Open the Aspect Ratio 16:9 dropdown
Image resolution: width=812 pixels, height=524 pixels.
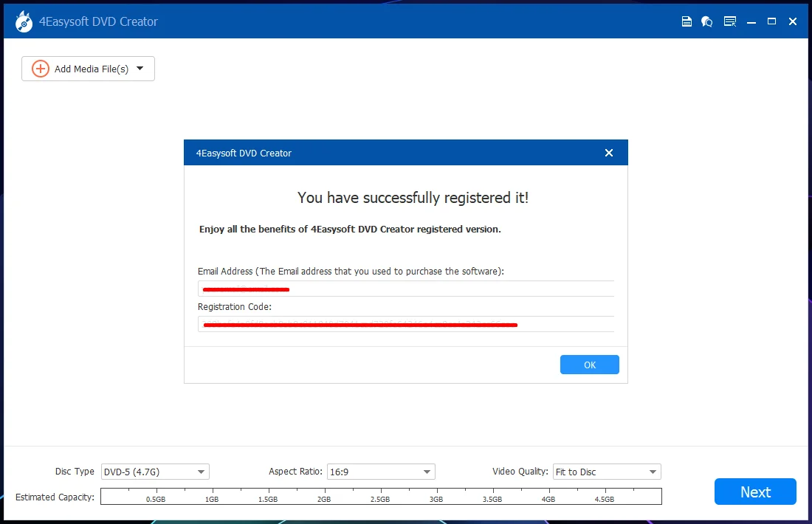coord(381,472)
